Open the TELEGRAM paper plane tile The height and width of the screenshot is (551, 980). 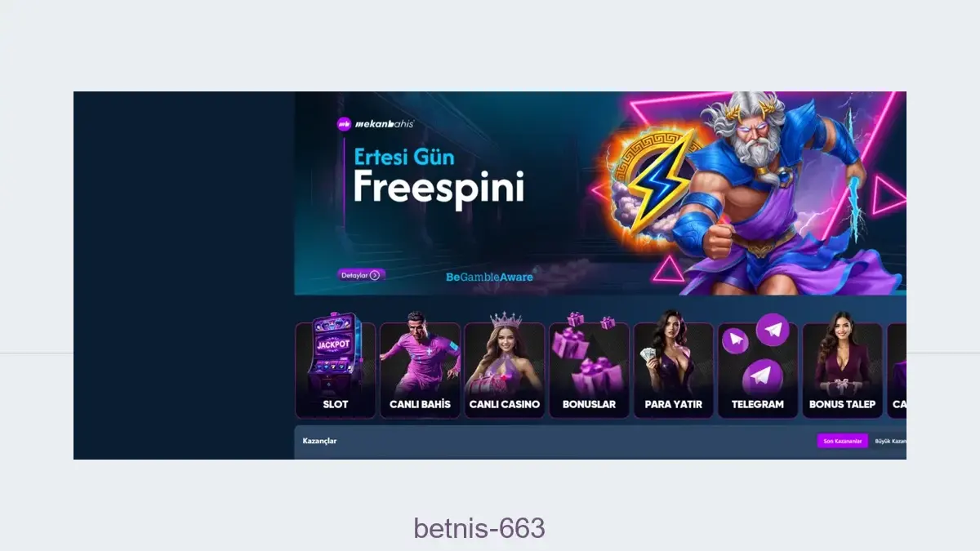click(x=758, y=371)
